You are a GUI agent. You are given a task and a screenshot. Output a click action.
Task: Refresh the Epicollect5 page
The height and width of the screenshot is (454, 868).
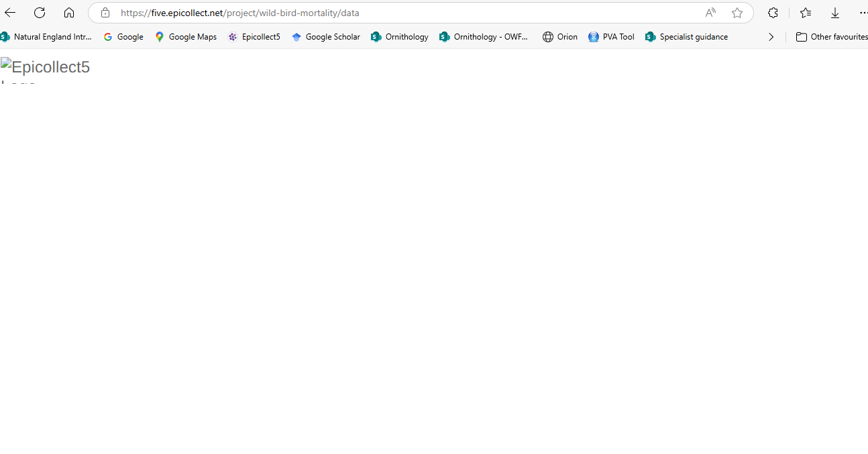tap(40, 13)
